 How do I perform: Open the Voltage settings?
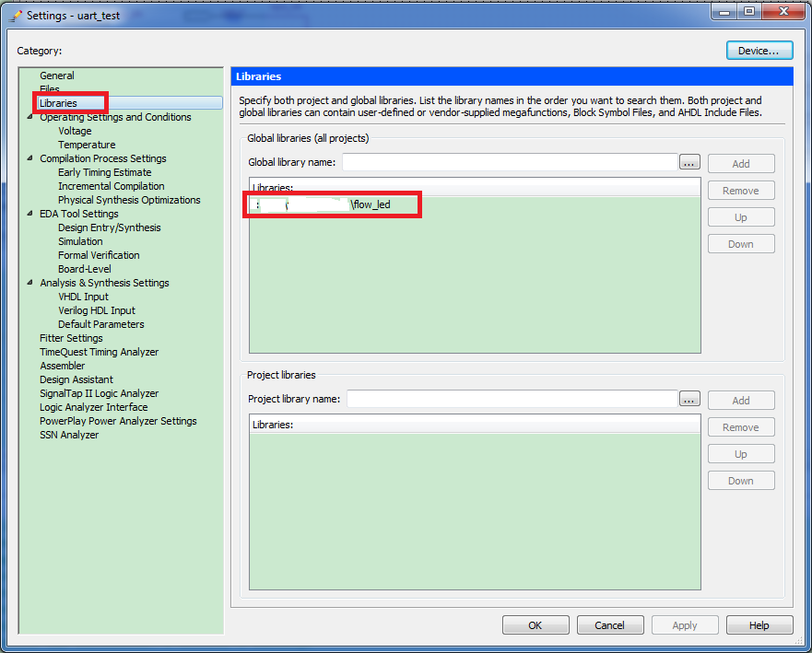pyautogui.click(x=75, y=131)
